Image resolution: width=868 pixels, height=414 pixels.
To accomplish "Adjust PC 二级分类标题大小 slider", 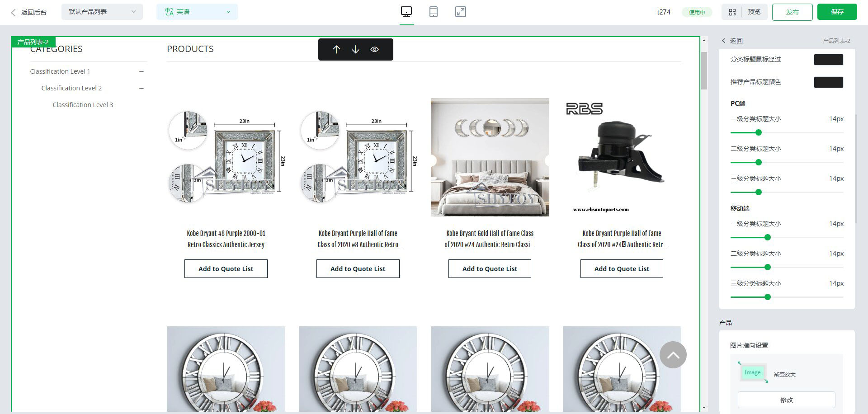I will pos(759,162).
